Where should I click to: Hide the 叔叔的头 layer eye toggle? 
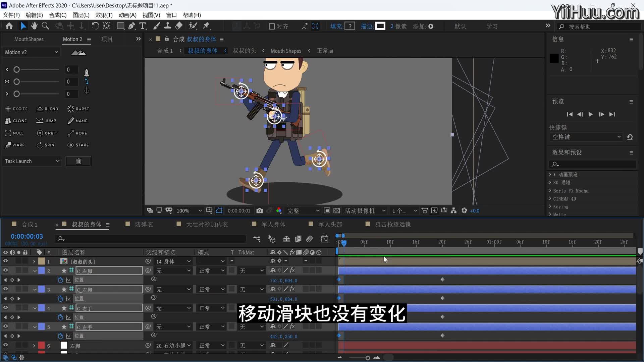point(5,261)
